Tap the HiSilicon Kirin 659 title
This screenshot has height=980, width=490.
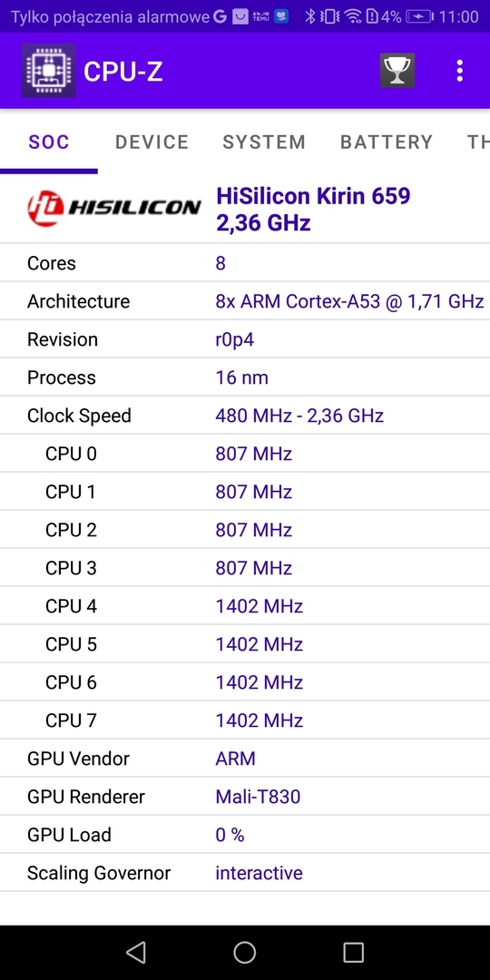pyautogui.click(x=313, y=196)
